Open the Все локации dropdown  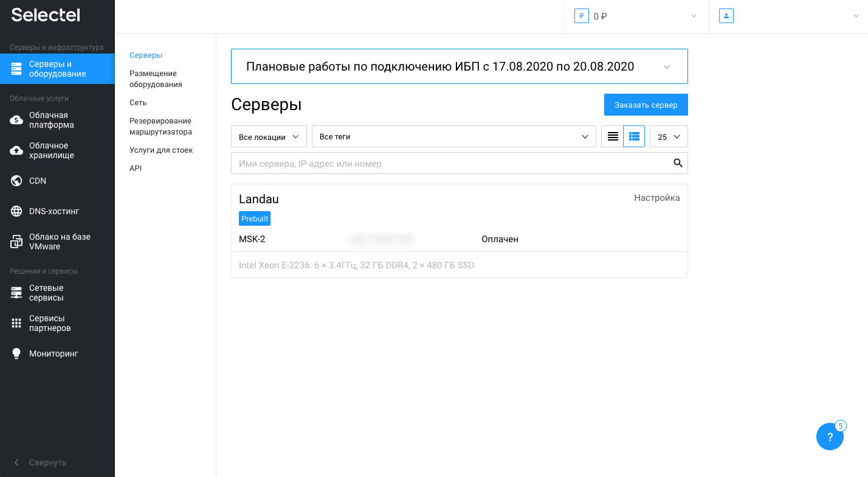[269, 136]
